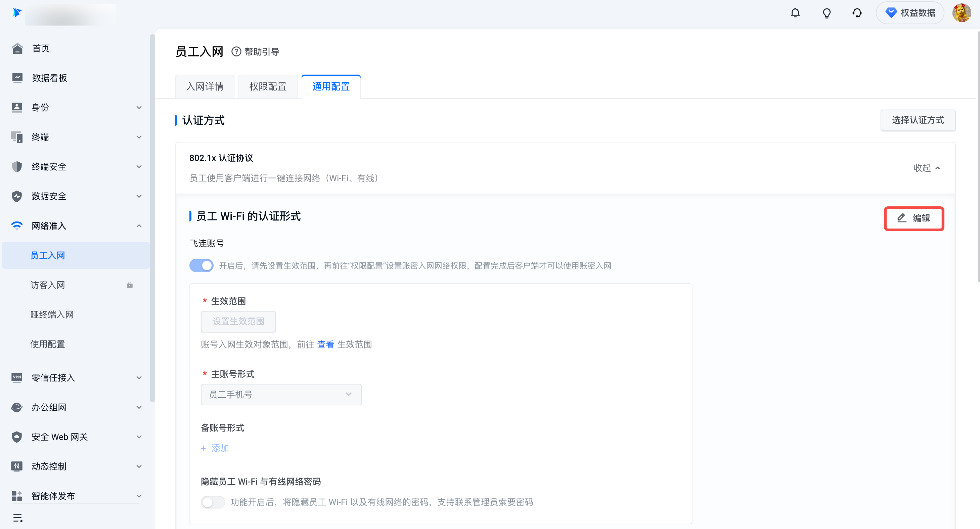Open the 入网详情 tab

pos(205,87)
